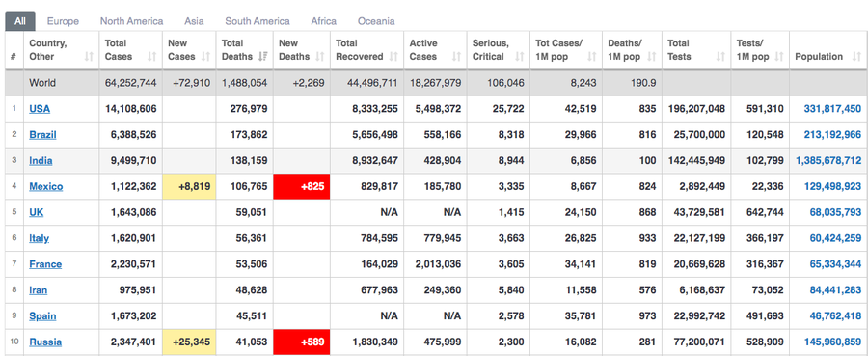Image resolution: width=868 pixels, height=356 pixels.
Task: Sort by Active Cases column arrows
Action: tap(457, 57)
